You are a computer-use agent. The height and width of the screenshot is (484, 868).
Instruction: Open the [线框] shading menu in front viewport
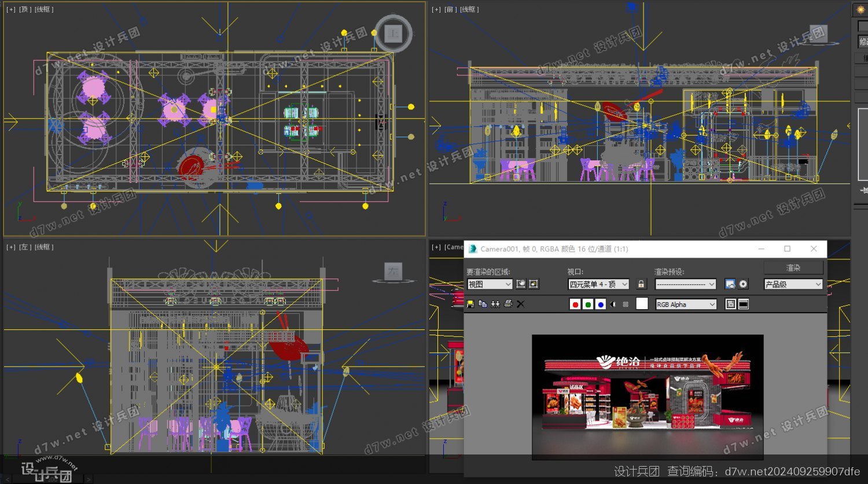pos(469,9)
